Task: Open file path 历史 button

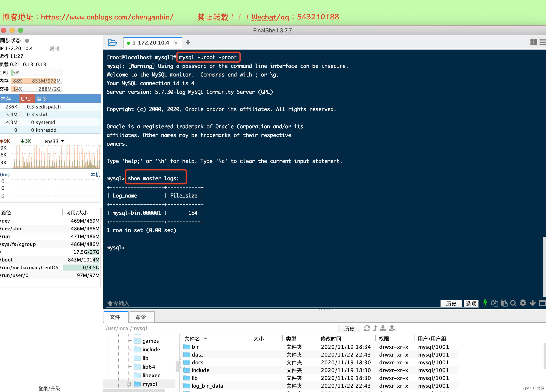Action: 349,329
